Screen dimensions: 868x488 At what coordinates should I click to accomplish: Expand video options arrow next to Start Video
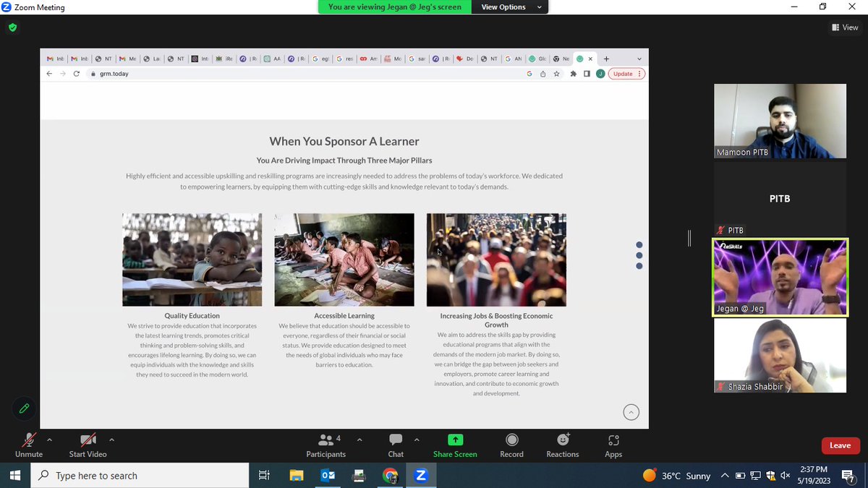(111, 439)
